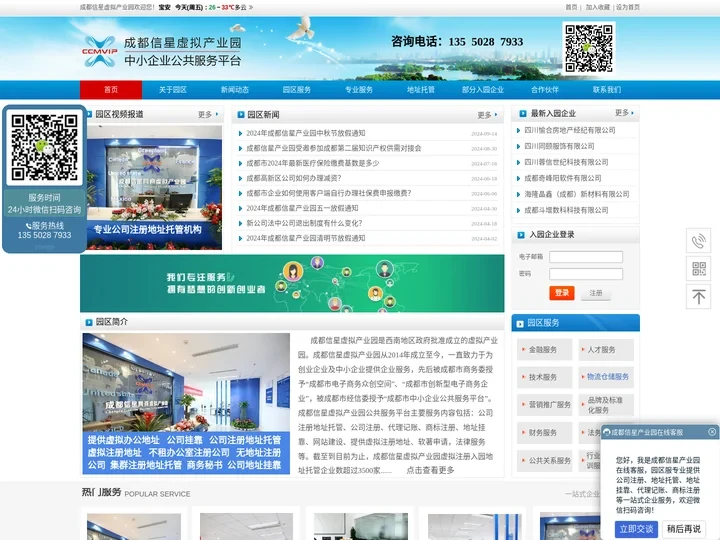The width and height of the screenshot is (720, 540).
Task: Open company 成都斗增数科科技有限公司
Action: click(x=566, y=210)
